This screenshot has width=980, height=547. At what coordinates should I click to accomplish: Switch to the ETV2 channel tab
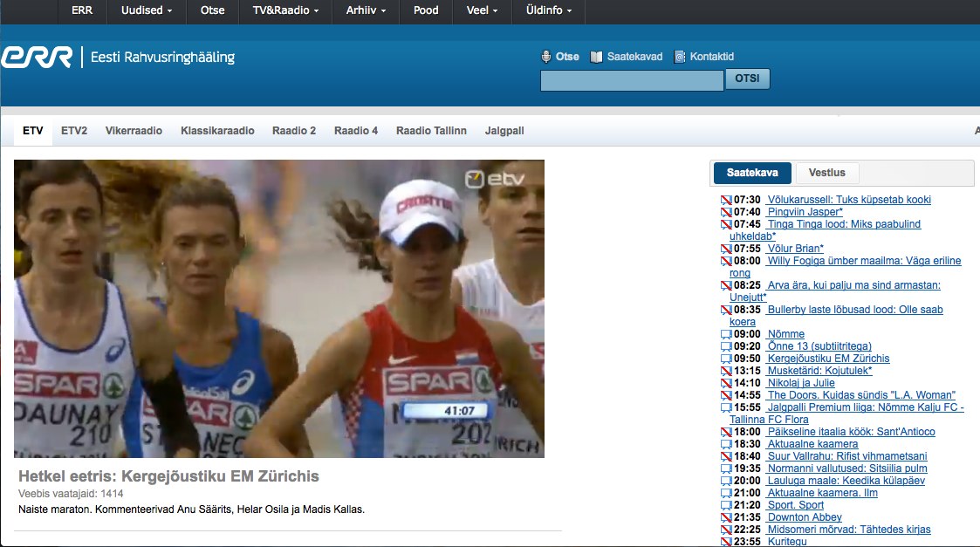click(74, 131)
